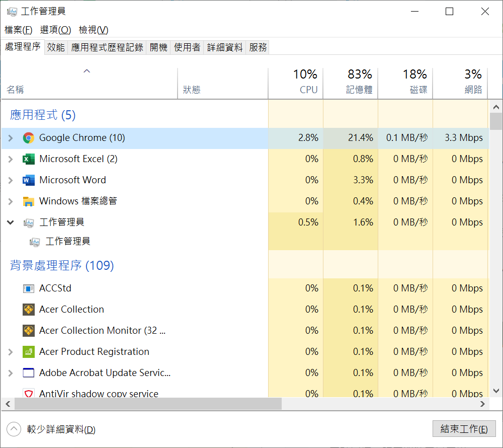Switch to the 開機 tab

click(158, 47)
